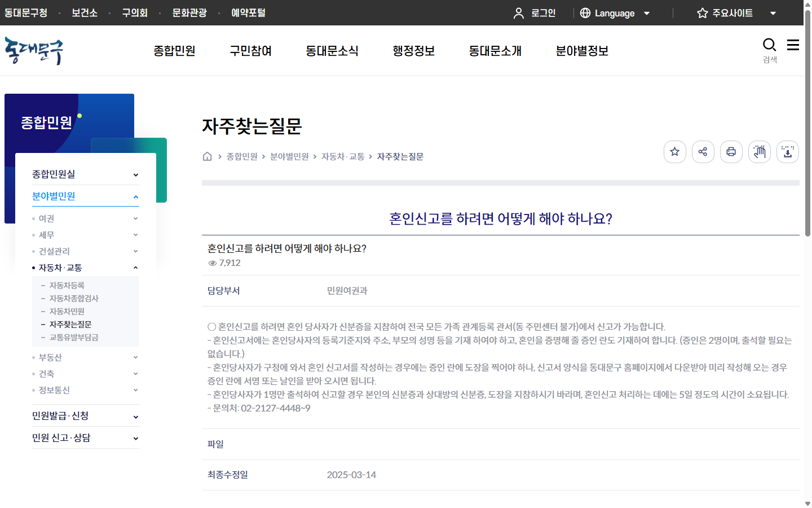Open the search icon
The height and width of the screenshot is (508, 812).
(770, 45)
